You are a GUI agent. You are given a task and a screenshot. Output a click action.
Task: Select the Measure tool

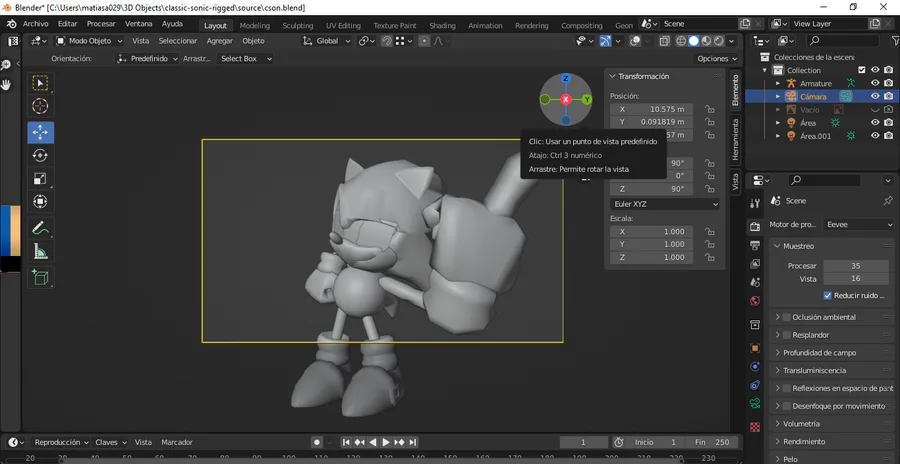click(40, 251)
